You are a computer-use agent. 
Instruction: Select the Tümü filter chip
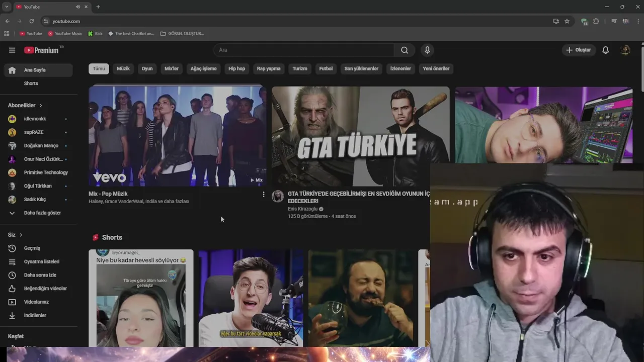(x=99, y=68)
